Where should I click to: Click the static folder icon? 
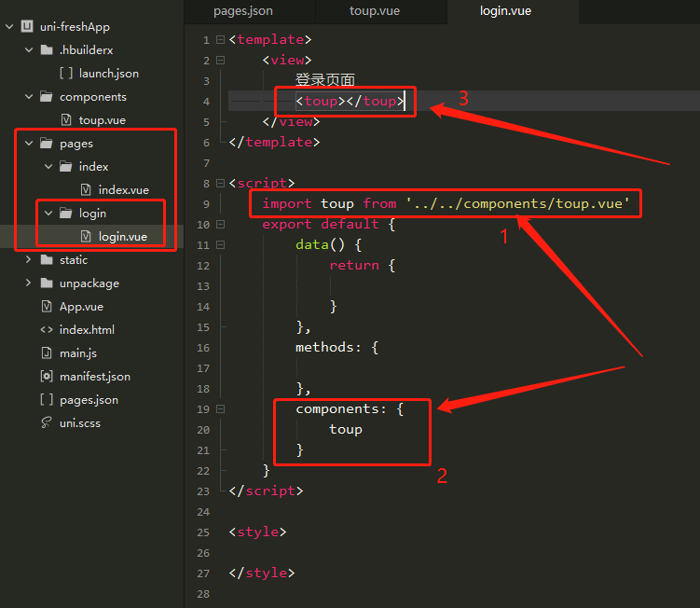click(x=47, y=259)
